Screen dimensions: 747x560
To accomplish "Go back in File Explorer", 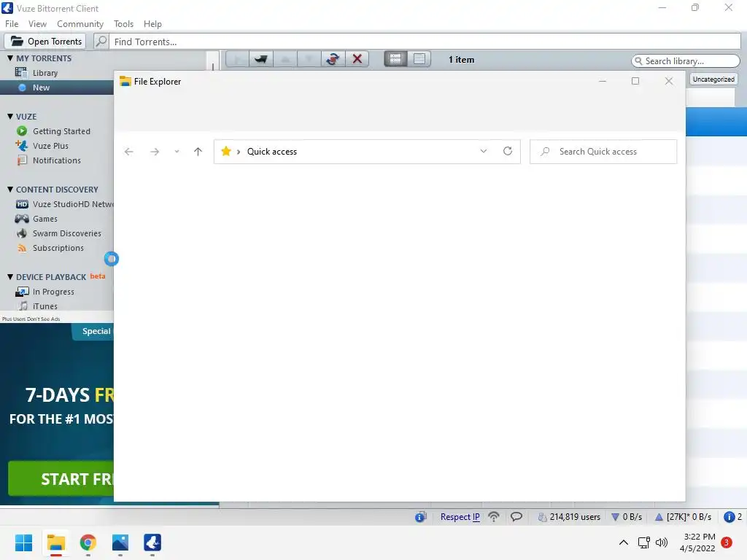I will [x=128, y=152].
